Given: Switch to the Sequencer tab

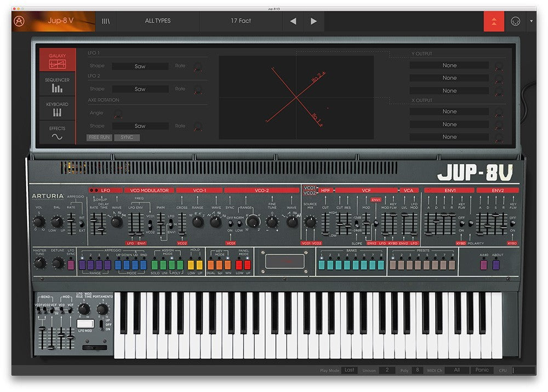Looking at the screenshot, I should (x=57, y=84).
